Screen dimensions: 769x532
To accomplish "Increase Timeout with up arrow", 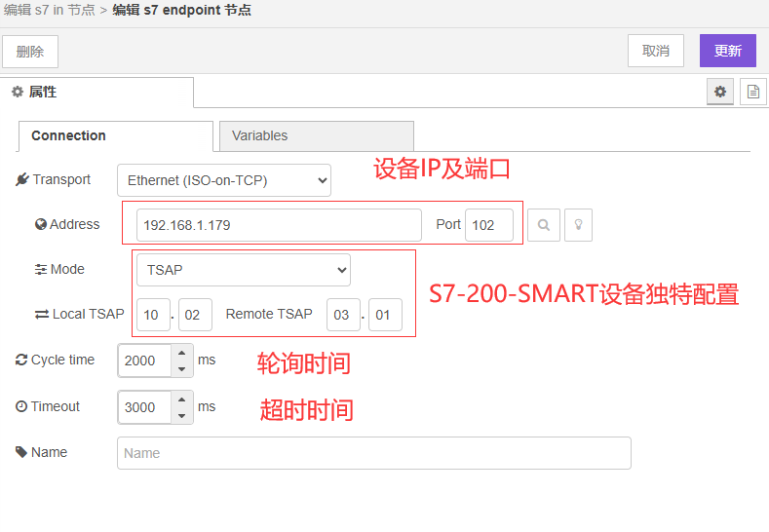I will (x=181, y=399).
